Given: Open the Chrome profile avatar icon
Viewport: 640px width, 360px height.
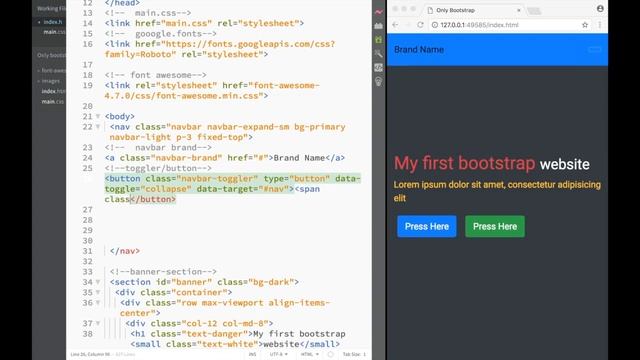Looking at the screenshot, I should point(600,9).
